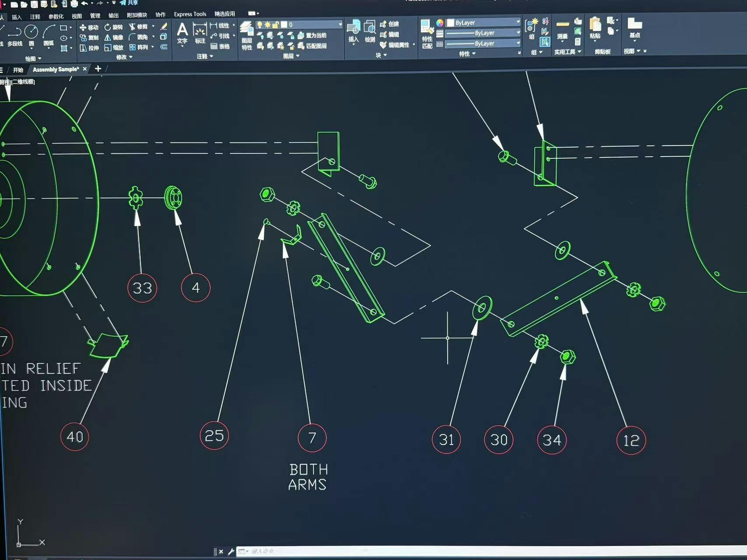The height and width of the screenshot is (560, 747).
Task: Click the new drawing tab plus button
Action: point(98,69)
